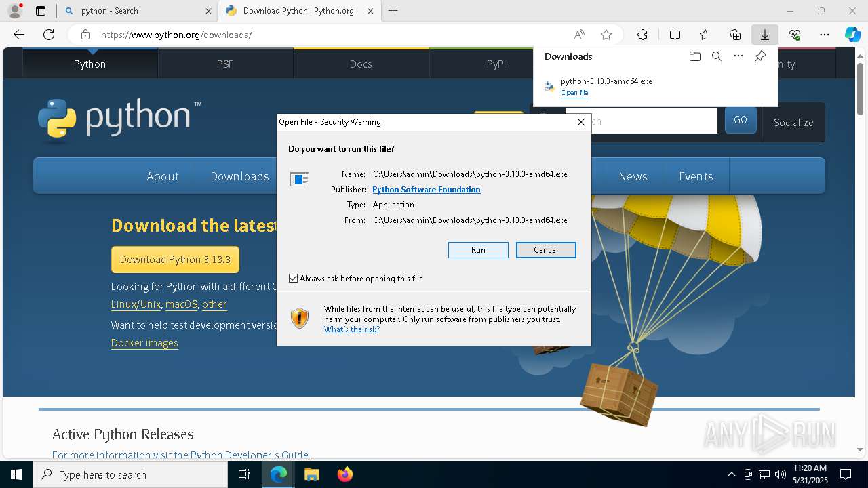
Task: Open File Explorer from the taskbar
Action: coord(311,474)
